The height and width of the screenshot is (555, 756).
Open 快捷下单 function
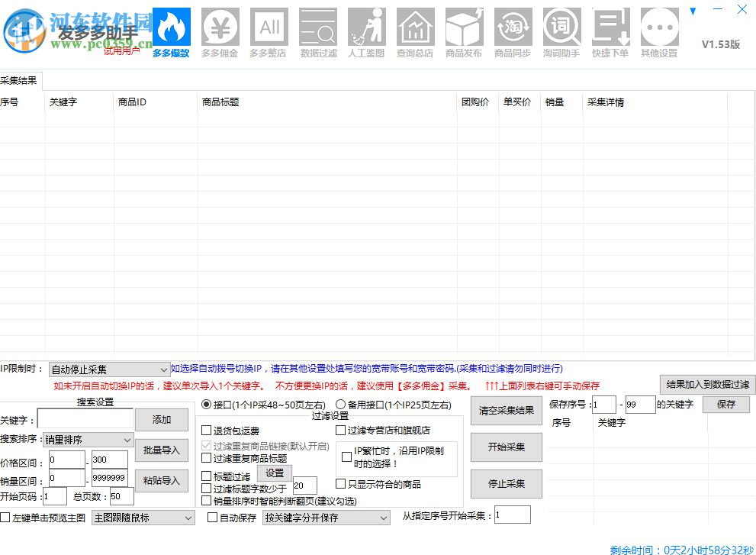point(610,31)
